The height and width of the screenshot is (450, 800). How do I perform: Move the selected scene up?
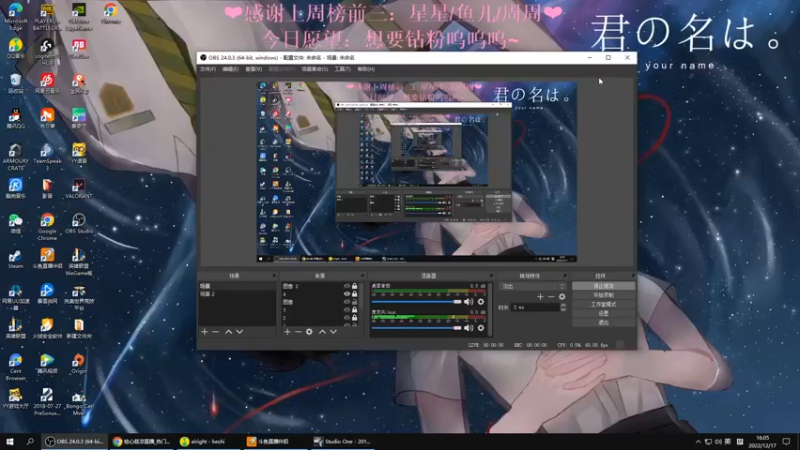coord(229,332)
